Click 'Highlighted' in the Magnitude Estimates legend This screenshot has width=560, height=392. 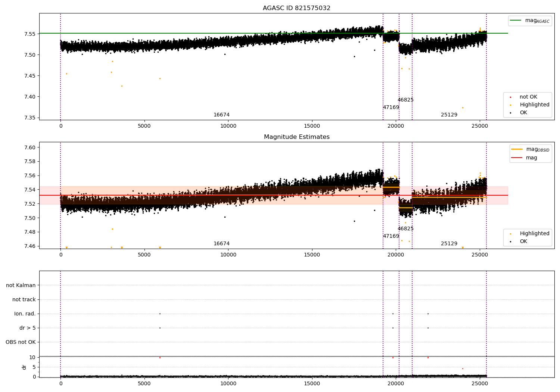529,233
